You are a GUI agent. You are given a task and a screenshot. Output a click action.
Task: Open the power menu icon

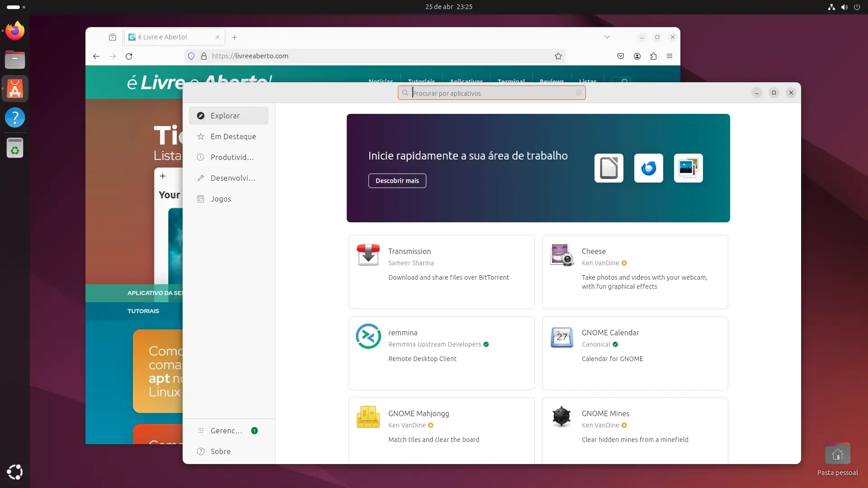coord(857,7)
